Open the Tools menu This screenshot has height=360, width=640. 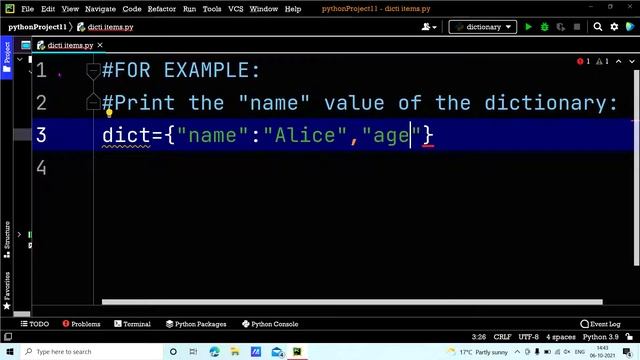[x=212, y=9]
